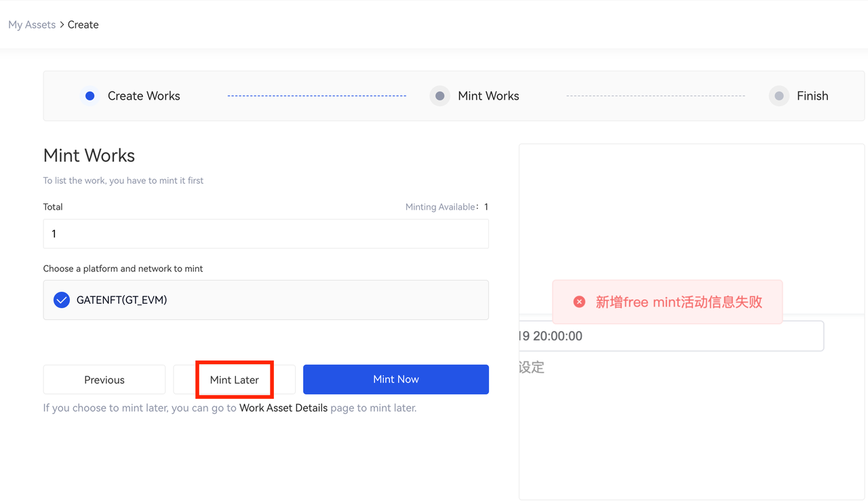Viewport: 868px width, 504px height.
Task: Choose the Mint Later button
Action: pos(235,380)
